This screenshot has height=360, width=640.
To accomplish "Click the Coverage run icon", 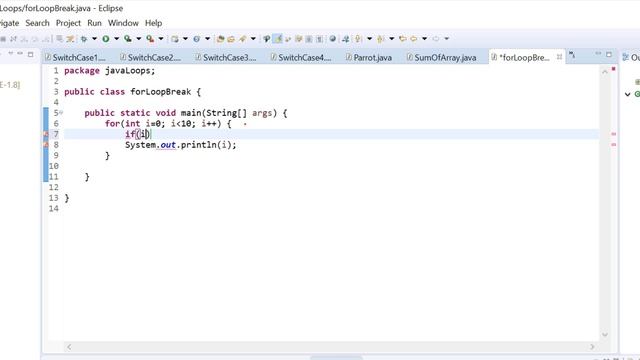I will tap(128, 39).
